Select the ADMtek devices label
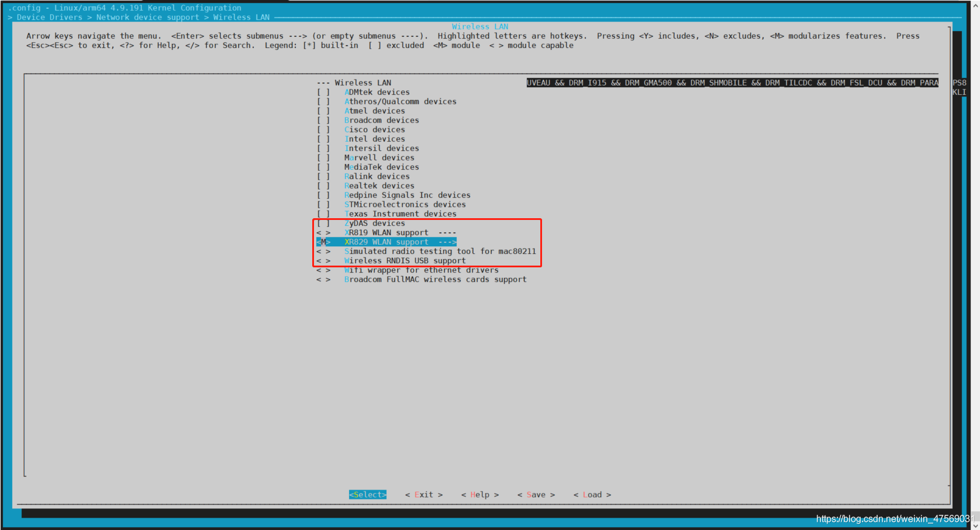 pyautogui.click(x=377, y=92)
